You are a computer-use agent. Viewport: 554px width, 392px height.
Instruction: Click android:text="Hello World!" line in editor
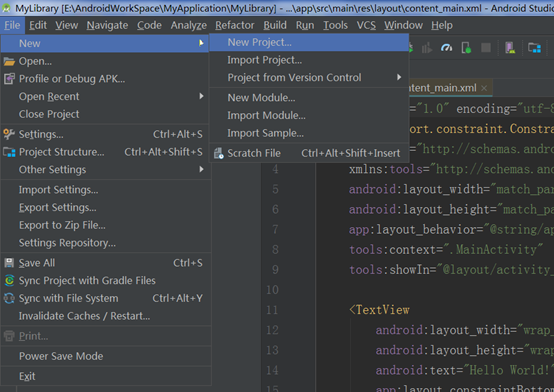point(464,370)
